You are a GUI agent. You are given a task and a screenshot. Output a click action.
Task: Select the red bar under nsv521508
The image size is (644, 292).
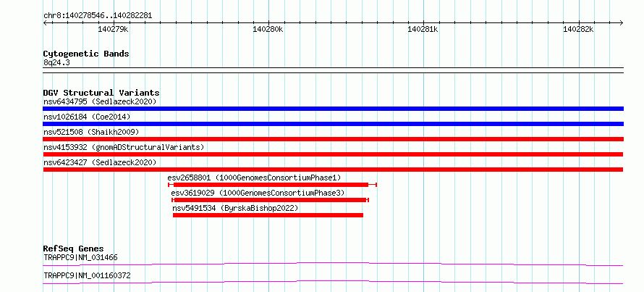click(333, 139)
